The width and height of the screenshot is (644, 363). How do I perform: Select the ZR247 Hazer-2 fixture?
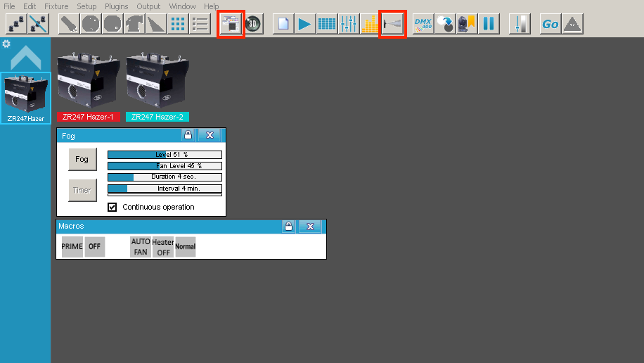[x=157, y=87]
